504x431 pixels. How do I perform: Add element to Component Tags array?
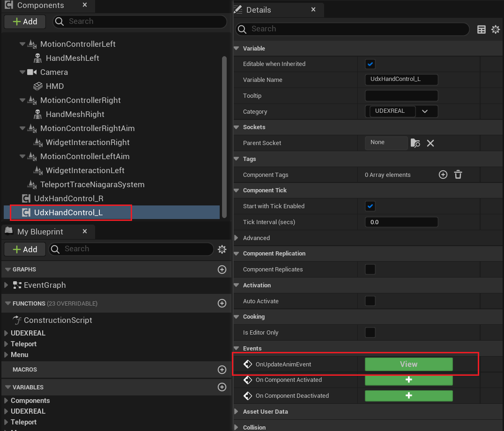(443, 175)
